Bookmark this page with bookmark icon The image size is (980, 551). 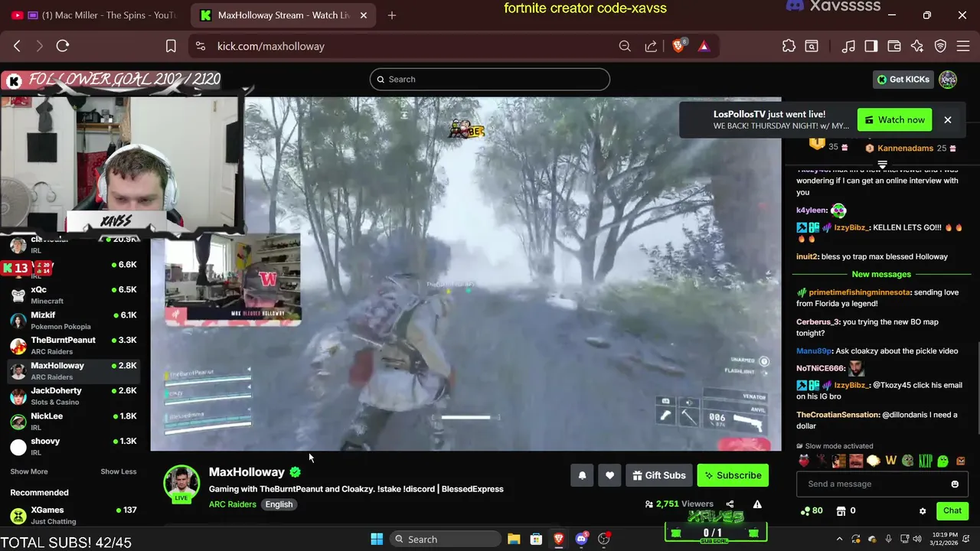[171, 46]
